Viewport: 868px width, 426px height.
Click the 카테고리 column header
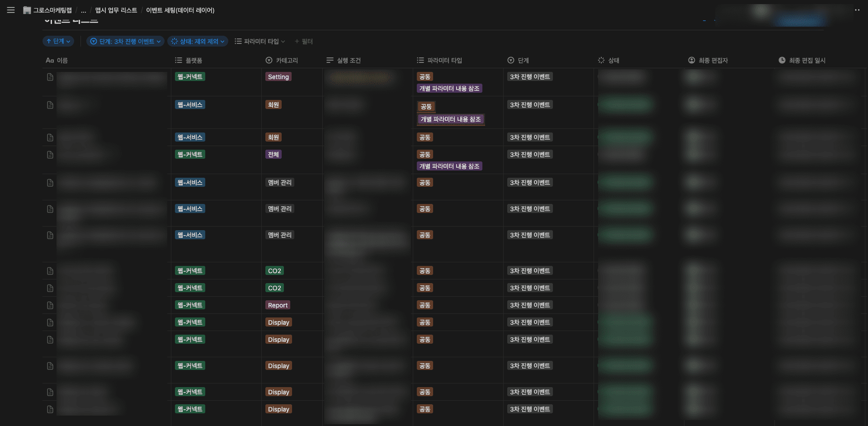point(287,60)
